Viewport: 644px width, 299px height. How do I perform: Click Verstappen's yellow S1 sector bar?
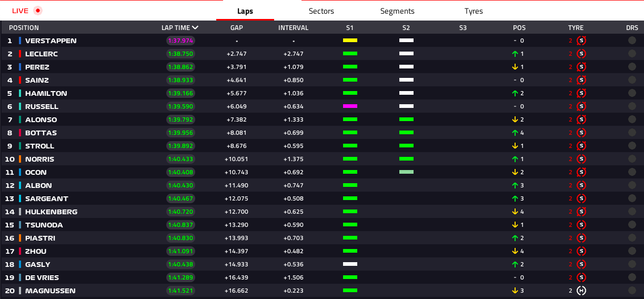350,41
